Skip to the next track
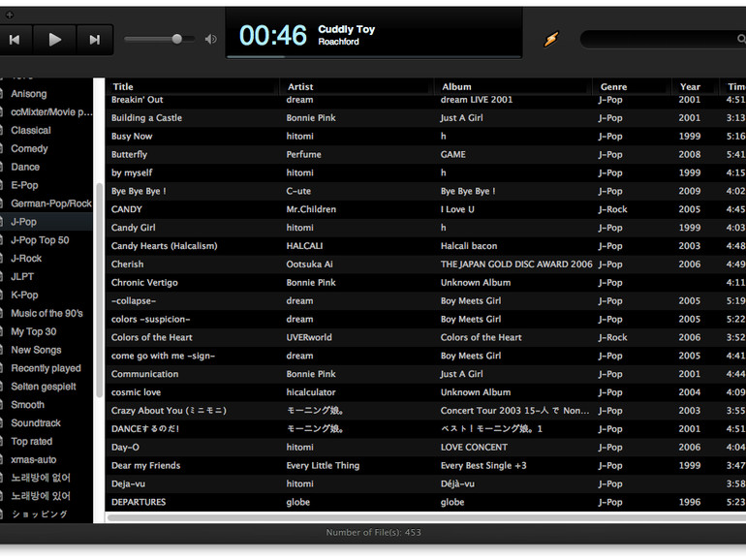Viewport: 746px width, 560px height. pos(95,40)
